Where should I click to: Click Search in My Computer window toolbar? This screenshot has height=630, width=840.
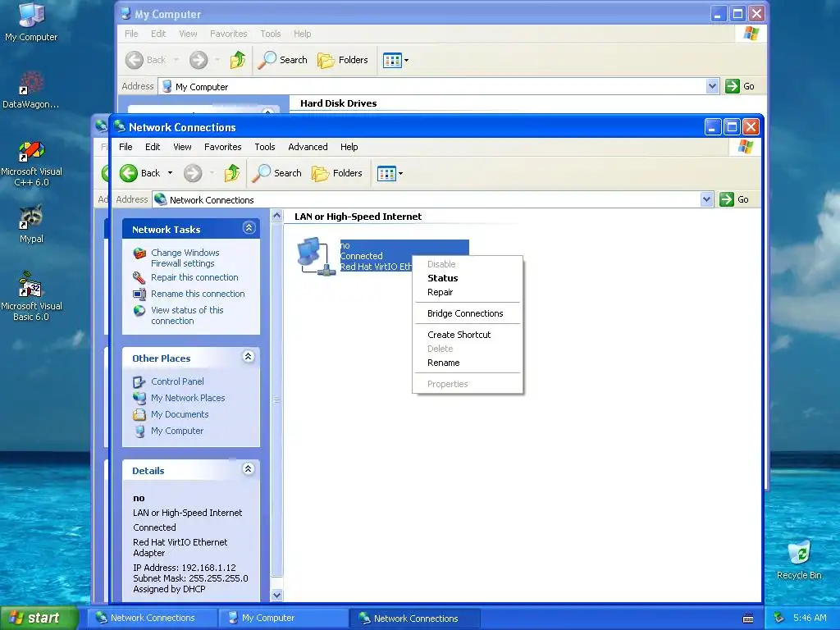pyautogui.click(x=282, y=60)
